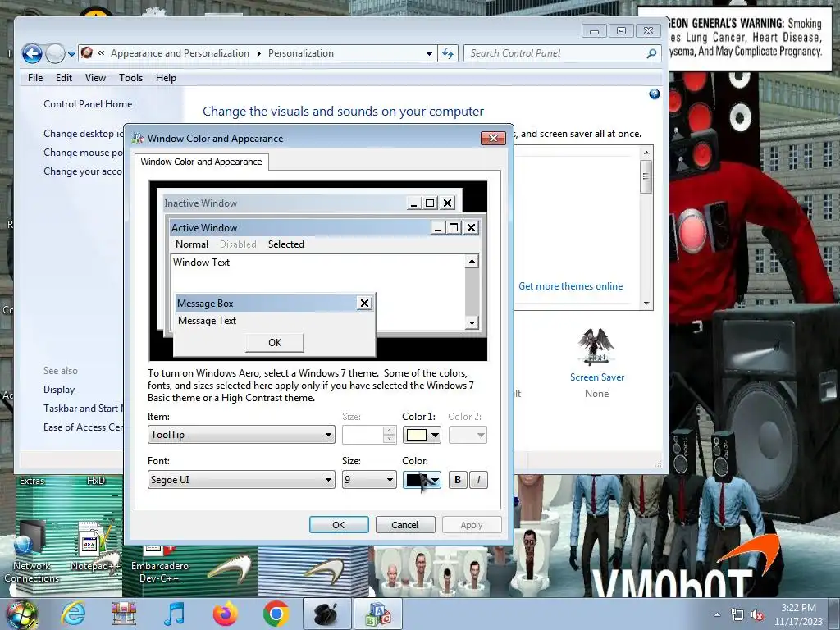Click the Forward arrow in Control Panel
The height and width of the screenshot is (630, 840).
pos(55,53)
